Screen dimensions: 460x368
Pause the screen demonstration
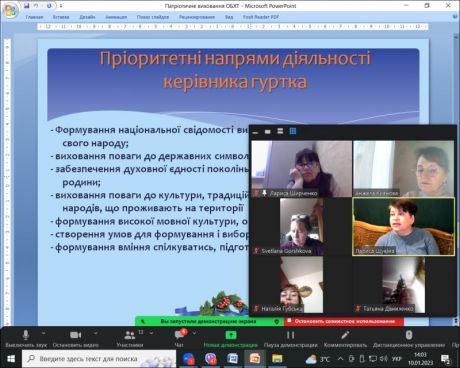[x=290, y=338]
